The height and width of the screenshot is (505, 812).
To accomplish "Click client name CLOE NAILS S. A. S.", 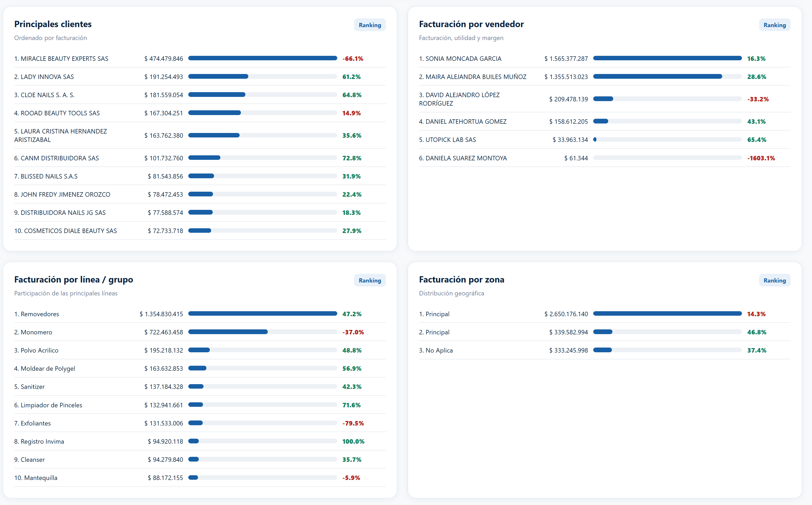I will click(x=47, y=95).
